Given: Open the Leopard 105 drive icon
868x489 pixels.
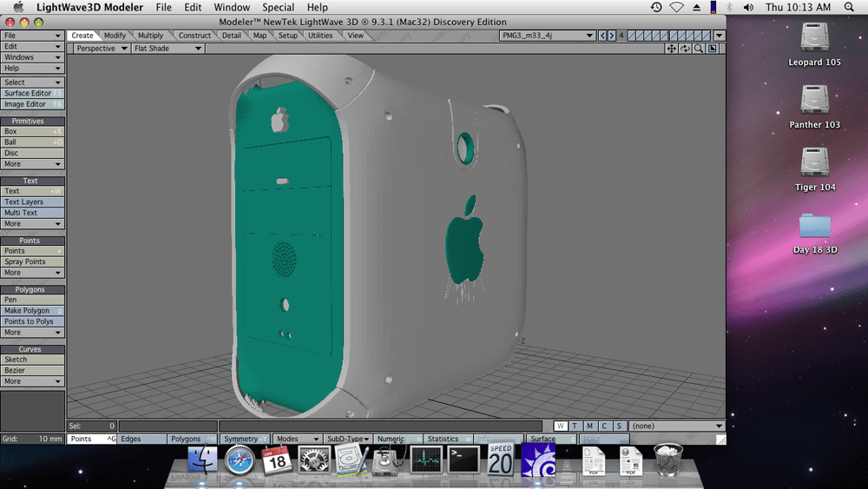Looking at the screenshot, I should click(x=814, y=37).
